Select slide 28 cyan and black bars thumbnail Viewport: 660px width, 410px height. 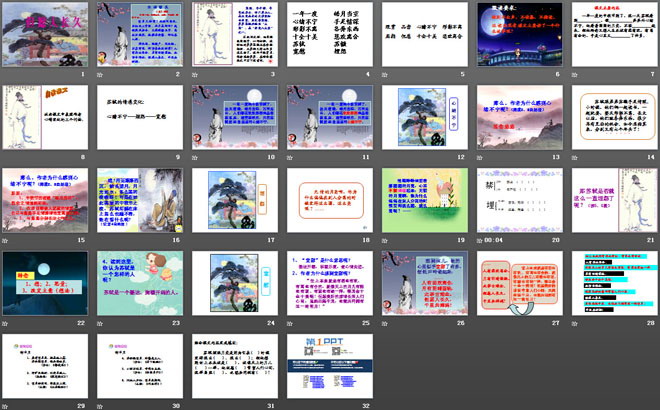pyautogui.click(x=615, y=283)
